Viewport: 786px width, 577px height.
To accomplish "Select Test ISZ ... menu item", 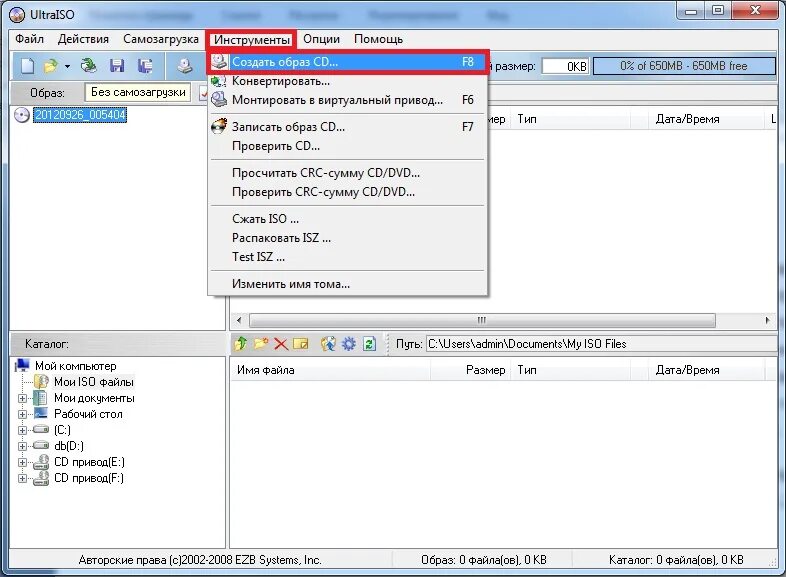I will coord(347,257).
